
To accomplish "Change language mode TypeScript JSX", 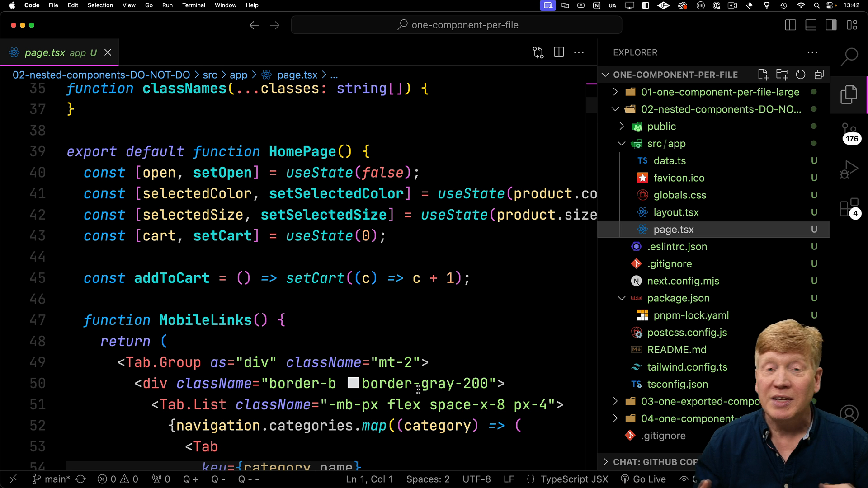I will click(568, 479).
